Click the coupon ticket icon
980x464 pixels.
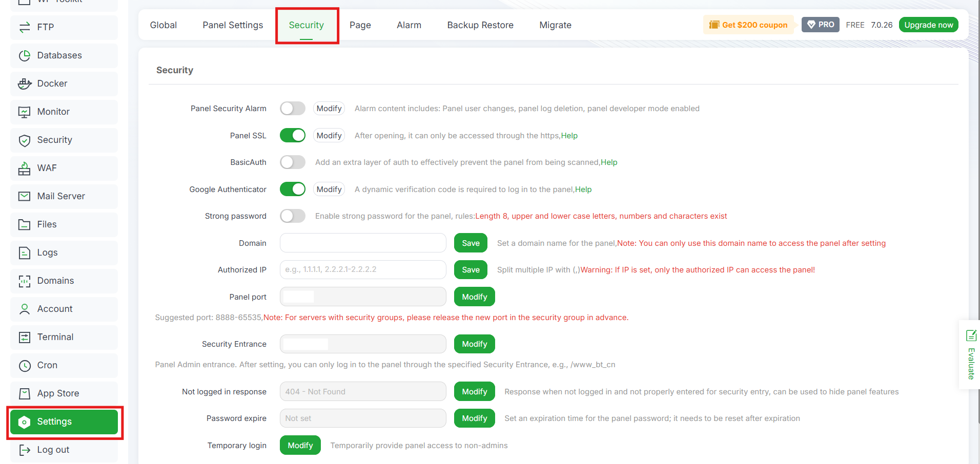coord(714,25)
